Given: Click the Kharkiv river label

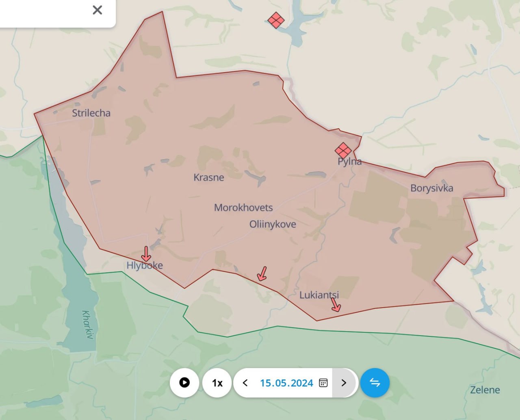Looking at the screenshot, I should [x=87, y=325].
